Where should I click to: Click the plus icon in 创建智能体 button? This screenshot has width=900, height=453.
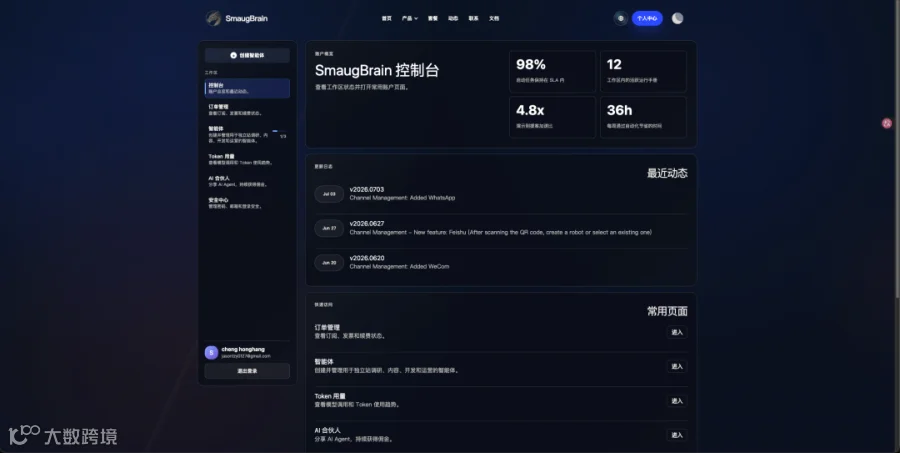(x=234, y=56)
